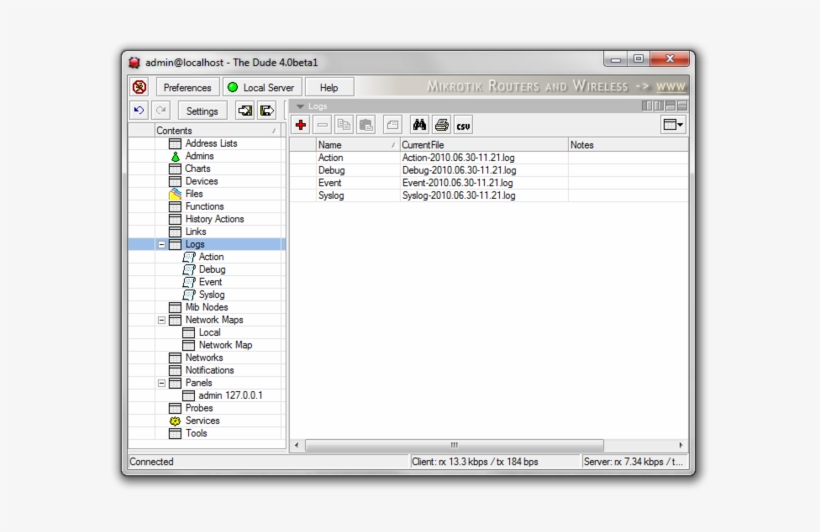Select Links in Contents tree

pyautogui.click(x=196, y=231)
